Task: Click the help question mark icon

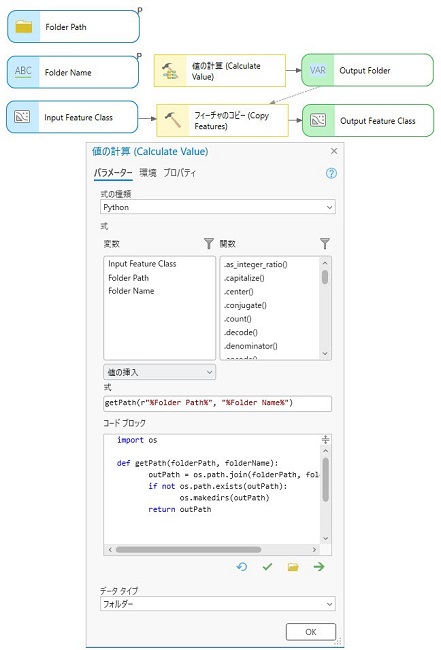Action: tap(331, 173)
